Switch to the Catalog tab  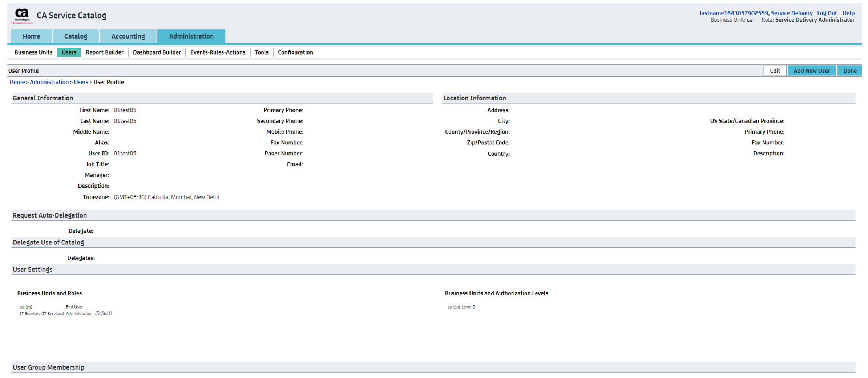pos(76,36)
